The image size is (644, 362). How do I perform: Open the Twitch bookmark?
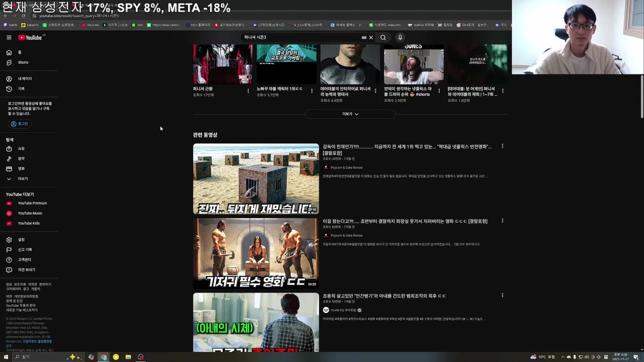point(10,25)
